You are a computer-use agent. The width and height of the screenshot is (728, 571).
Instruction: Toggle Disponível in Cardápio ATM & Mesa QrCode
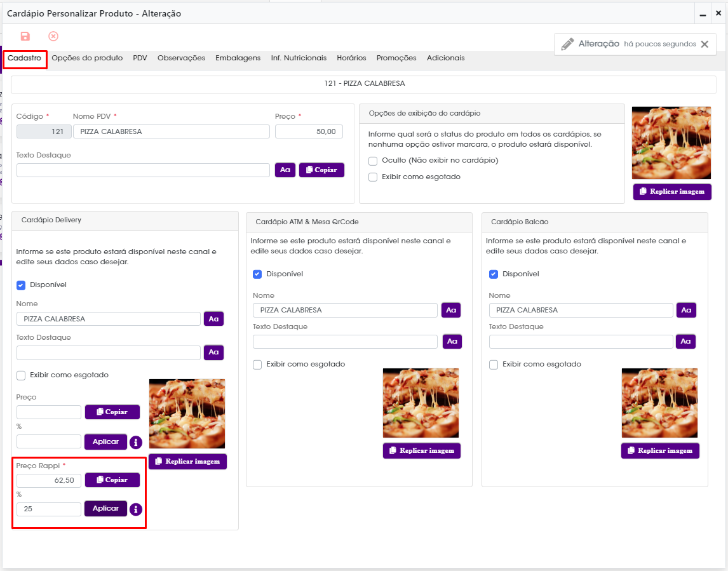[257, 274]
